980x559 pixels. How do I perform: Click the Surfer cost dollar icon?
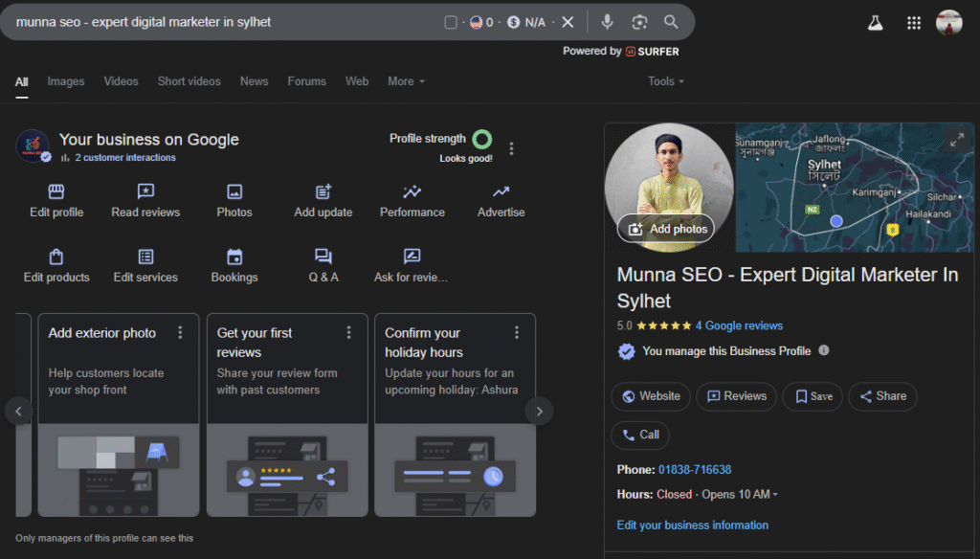pos(514,23)
